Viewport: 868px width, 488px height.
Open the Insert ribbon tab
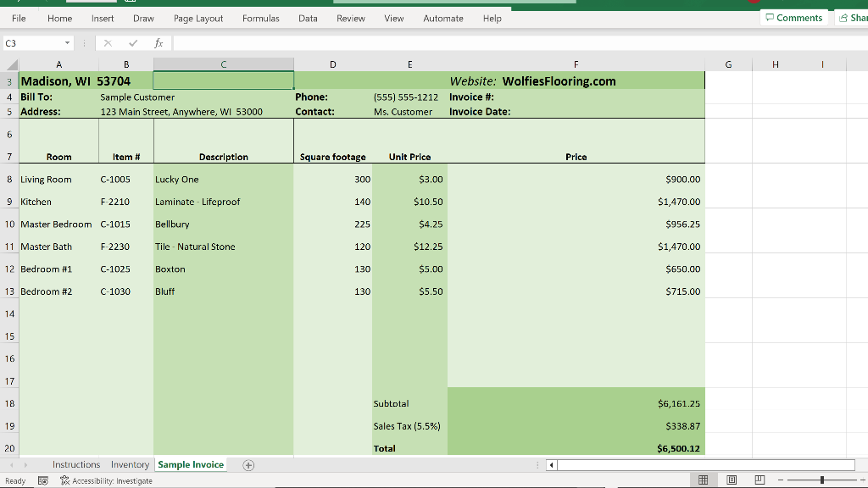pyautogui.click(x=103, y=19)
